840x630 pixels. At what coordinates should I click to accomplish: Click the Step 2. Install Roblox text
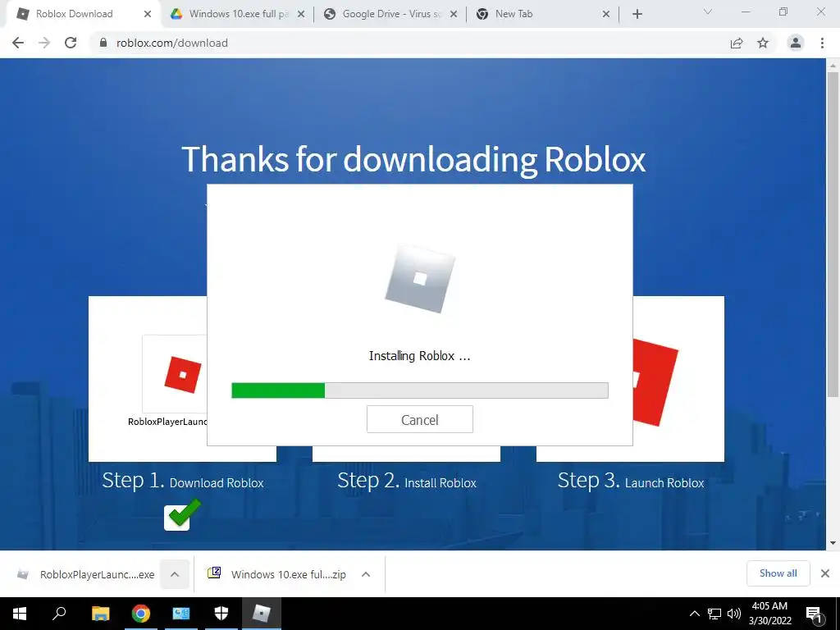click(x=407, y=481)
